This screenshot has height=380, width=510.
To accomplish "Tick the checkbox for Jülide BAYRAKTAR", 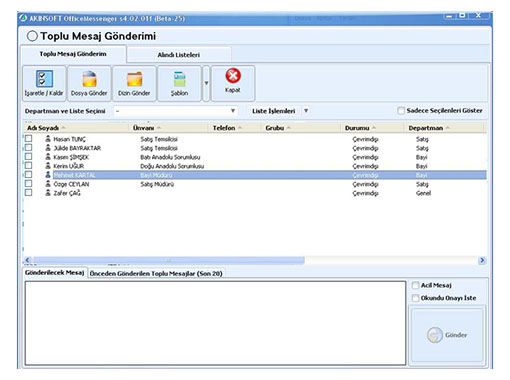I will coord(29,147).
